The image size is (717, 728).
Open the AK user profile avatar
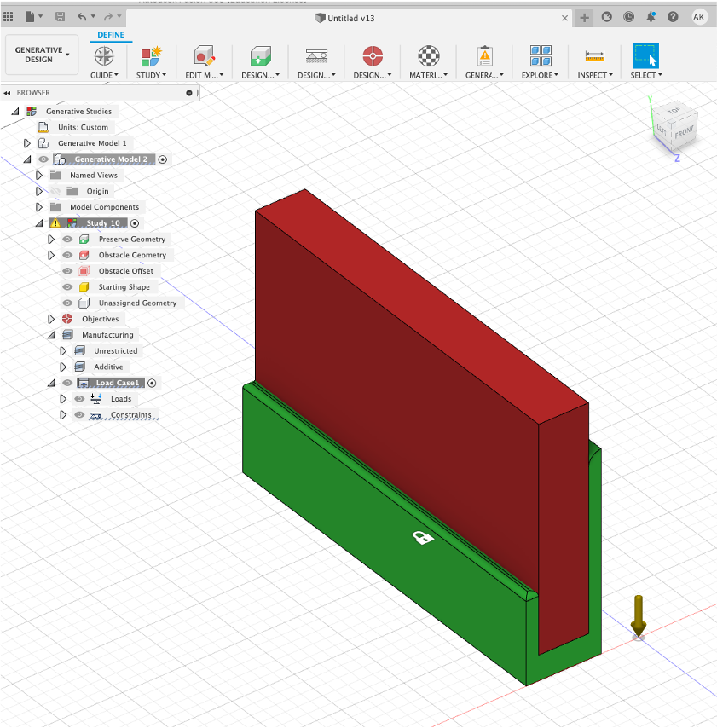tap(698, 17)
